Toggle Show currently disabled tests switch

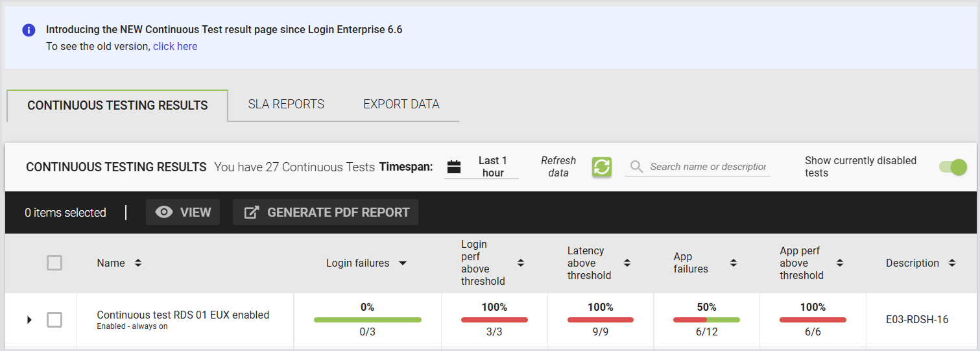(x=953, y=167)
